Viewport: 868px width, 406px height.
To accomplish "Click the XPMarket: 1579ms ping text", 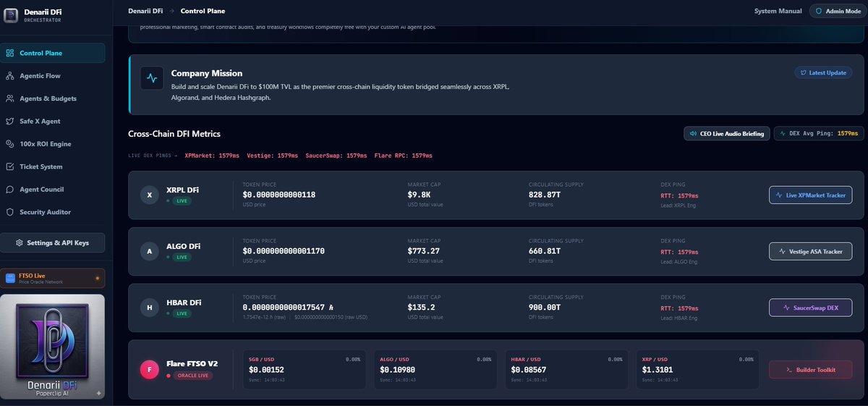I will tap(212, 156).
